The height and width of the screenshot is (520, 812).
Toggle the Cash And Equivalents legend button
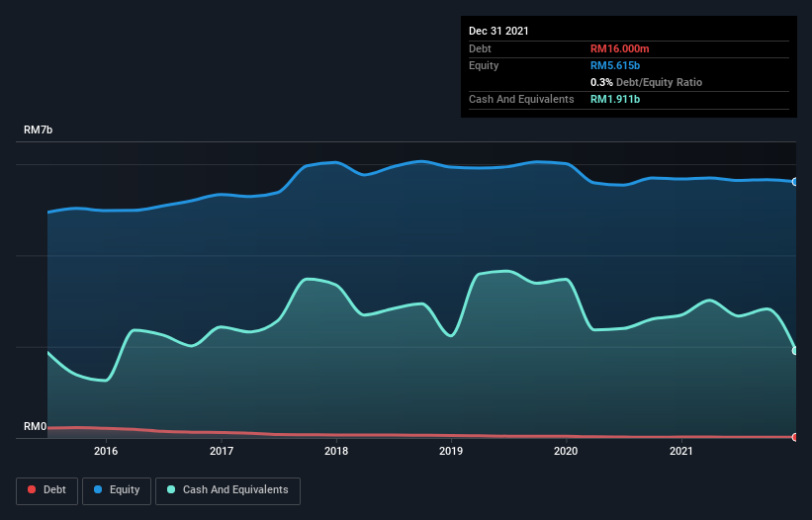(x=227, y=490)
